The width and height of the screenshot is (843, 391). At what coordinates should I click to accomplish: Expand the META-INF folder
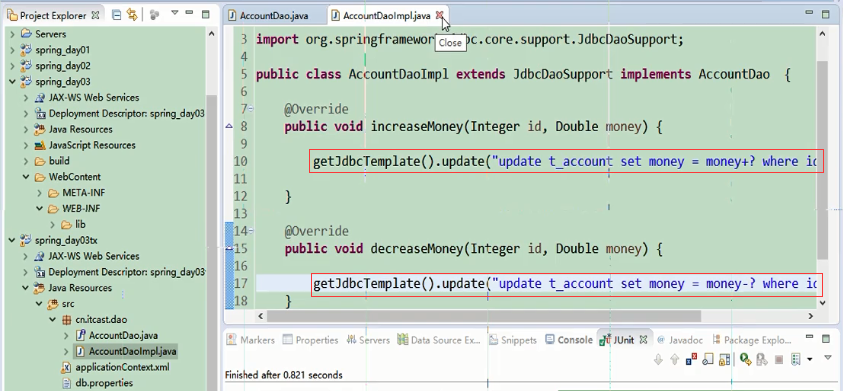[39, 193]
